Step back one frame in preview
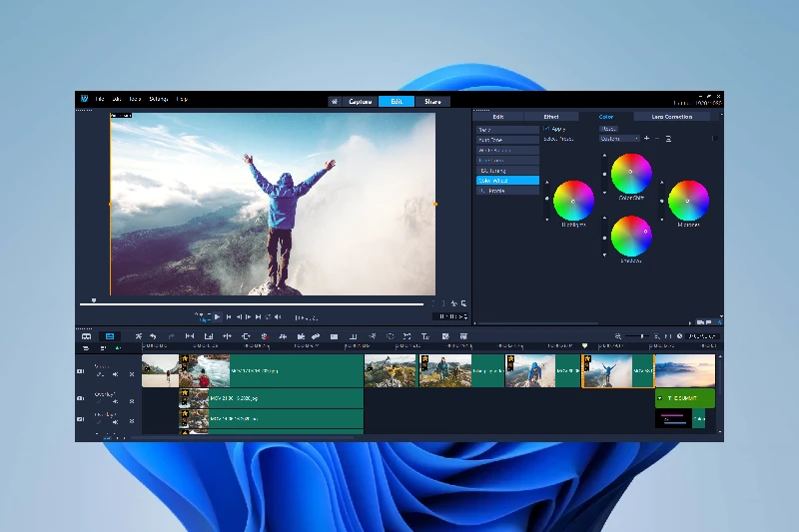Viewport: 799px width, 532px height. pyautogui.click(x=239, y=316)
